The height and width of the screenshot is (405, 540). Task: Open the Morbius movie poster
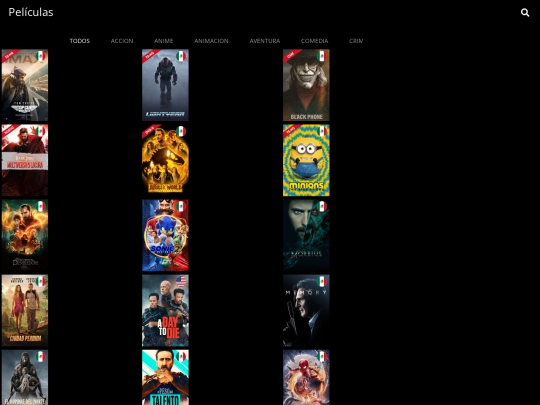point(306,235)
